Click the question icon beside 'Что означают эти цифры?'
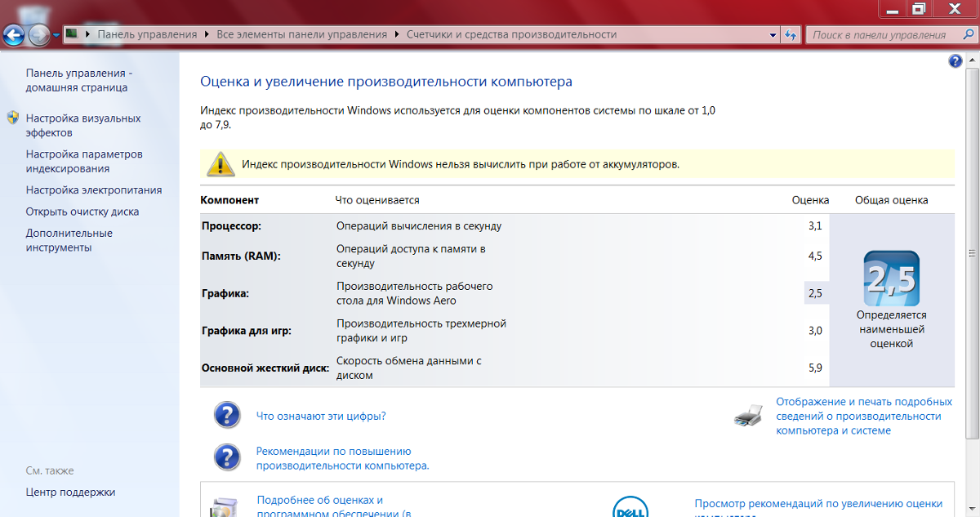 coord(226,415)
